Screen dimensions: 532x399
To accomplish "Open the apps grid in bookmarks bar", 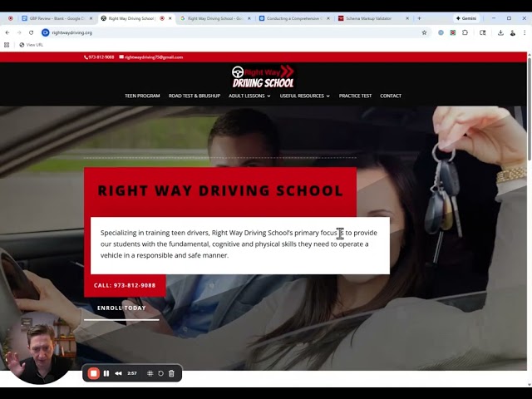I will (x=7, y=45).
